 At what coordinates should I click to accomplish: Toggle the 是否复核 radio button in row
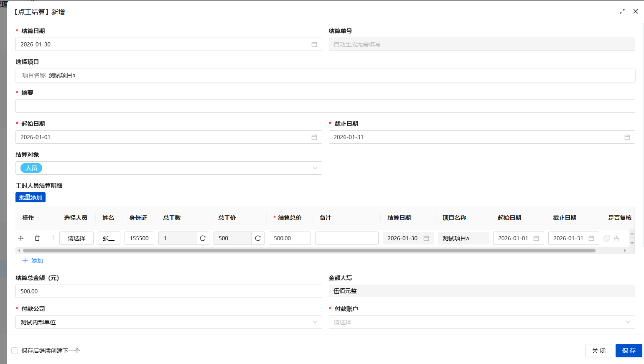[x=607, y=238]
